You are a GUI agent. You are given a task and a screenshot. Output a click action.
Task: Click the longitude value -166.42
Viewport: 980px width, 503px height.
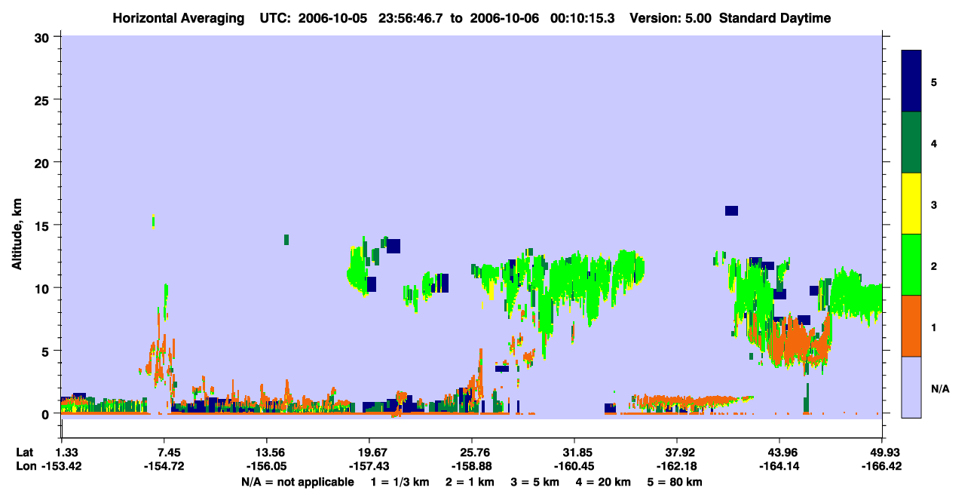click(882, 466)
